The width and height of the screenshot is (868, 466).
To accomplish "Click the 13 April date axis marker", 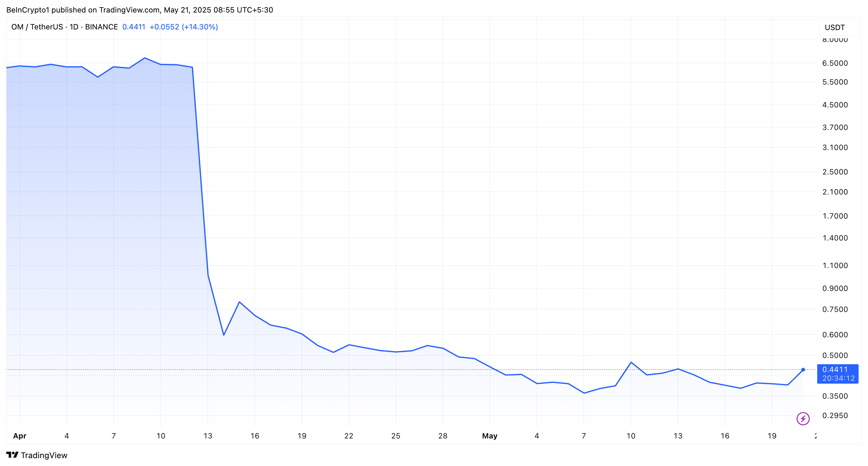I will 207,436.
